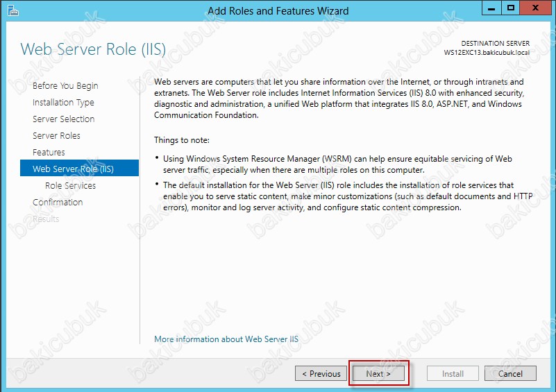The height and width of the screenshot is (392, 556).
Task: Click the greyed-out Install button
Action: click(453, 373)
